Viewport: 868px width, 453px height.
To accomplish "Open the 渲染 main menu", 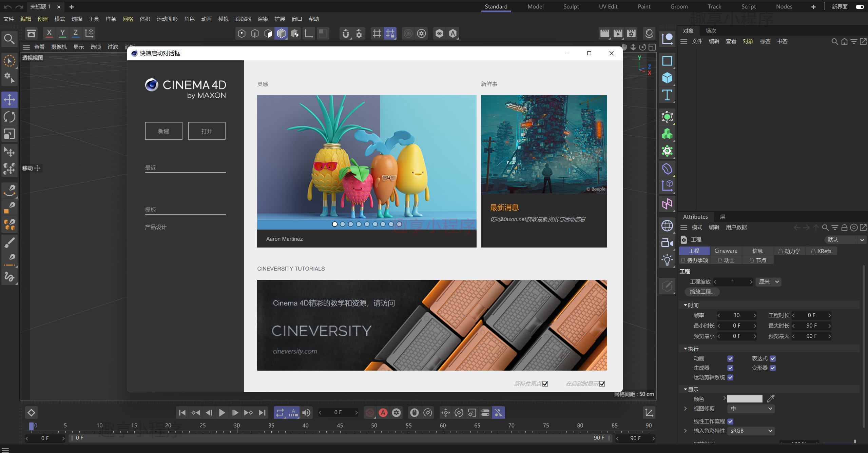I will (x=263, y=19).
